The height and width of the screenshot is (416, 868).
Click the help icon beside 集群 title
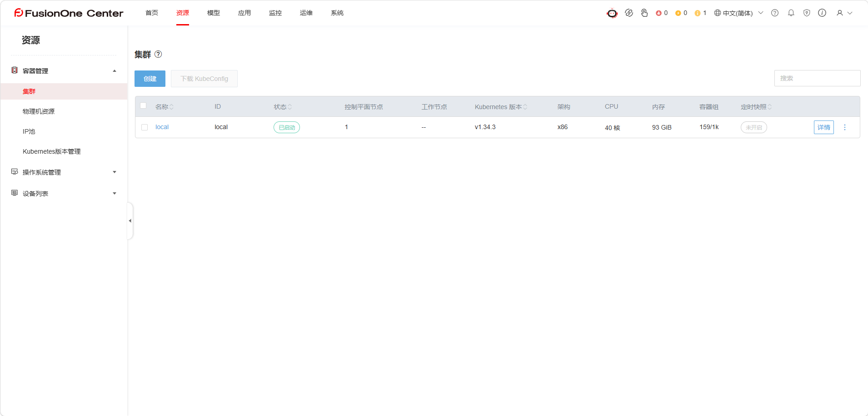(x=158, y=54)
